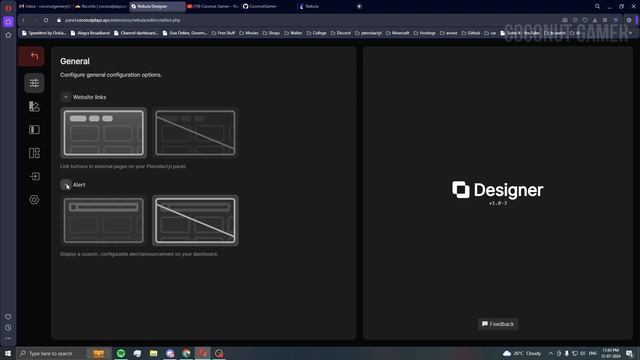
Task: Open the weather widget showing Cloudy
Action: pos(522,353)
